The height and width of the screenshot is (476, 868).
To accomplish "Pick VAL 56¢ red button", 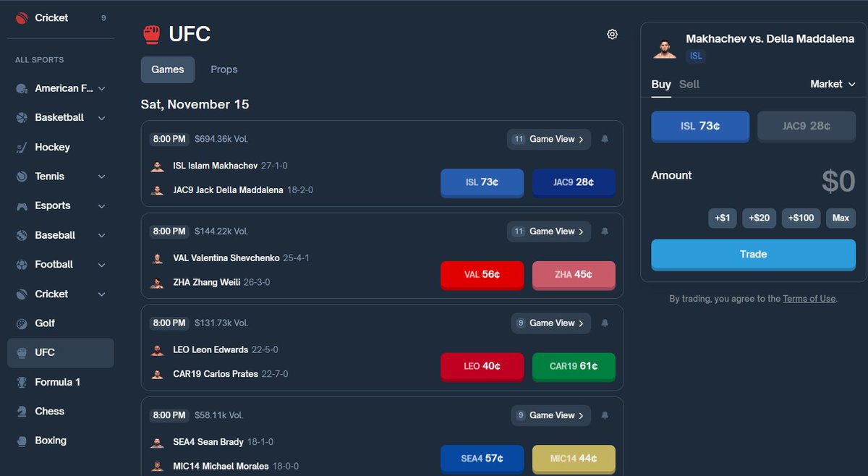I will (482, 275).
